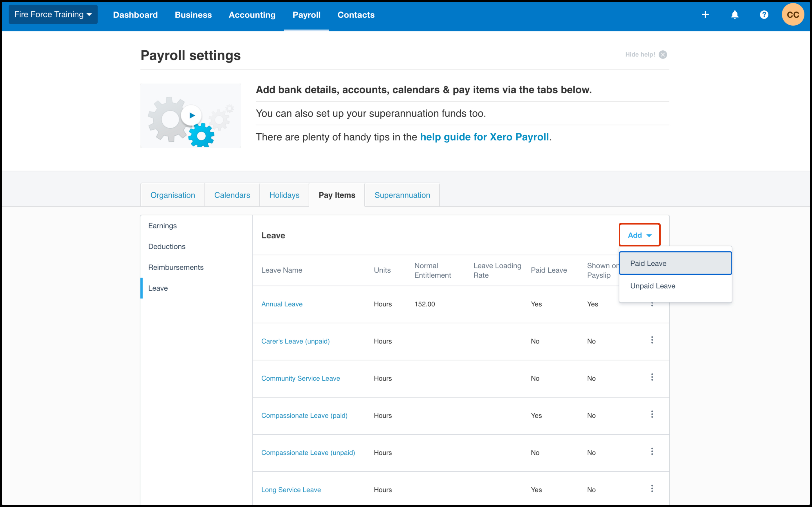Viewport: 812px width, 507px height.
Task: Open options menu for Carer's Leave (unpaid)
Action: click(x=652, y=340)
